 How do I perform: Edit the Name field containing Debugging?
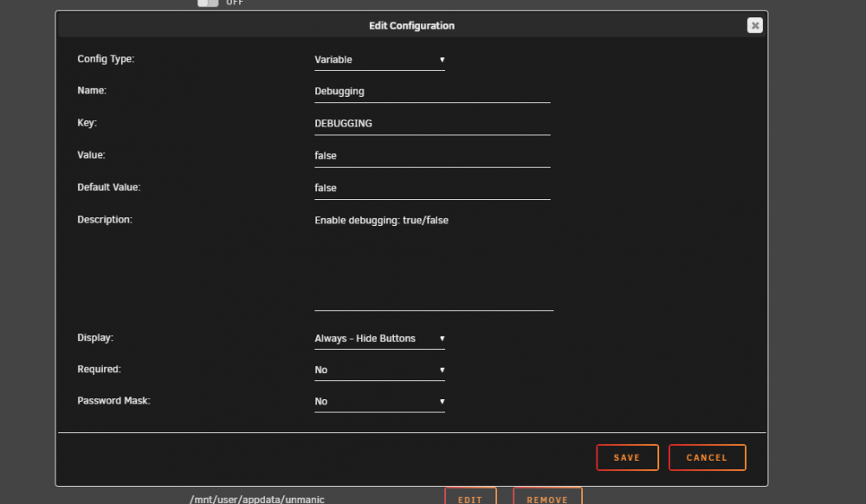tap(432, 92)
